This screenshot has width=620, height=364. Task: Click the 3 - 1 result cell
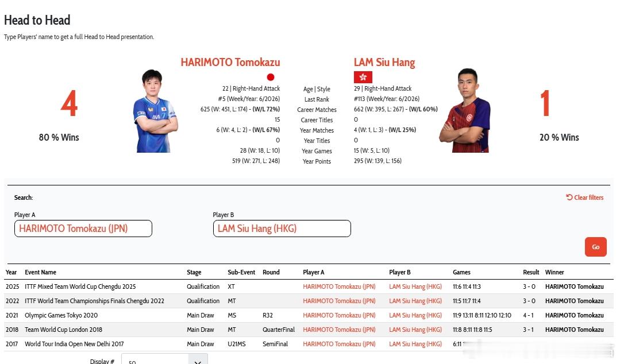(528, 330)
